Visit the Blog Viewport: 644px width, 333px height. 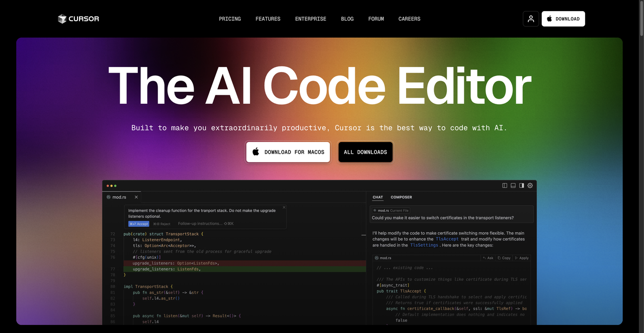347,19
